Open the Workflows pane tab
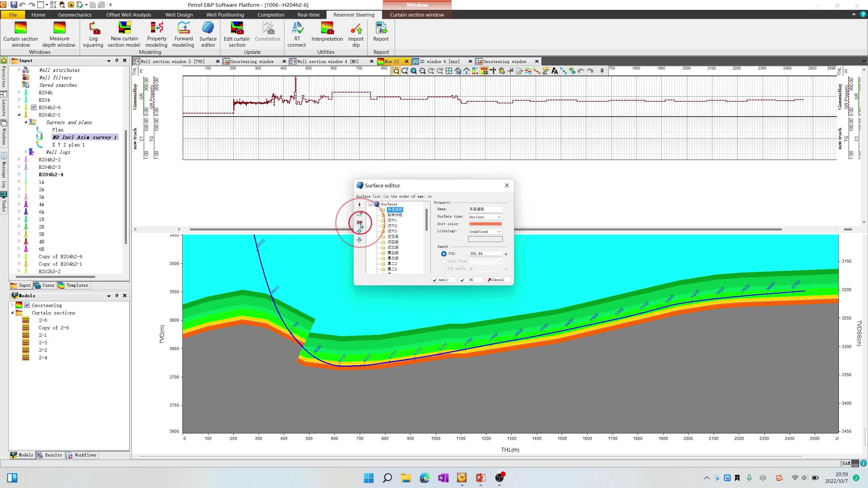The image size is (868, 488). click(82, 455)
